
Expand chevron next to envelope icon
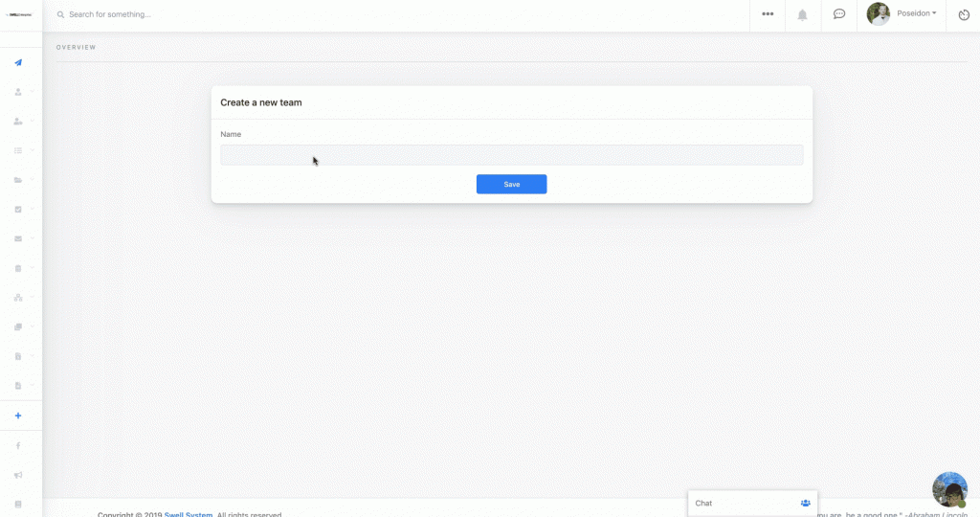tap(33, 238)
